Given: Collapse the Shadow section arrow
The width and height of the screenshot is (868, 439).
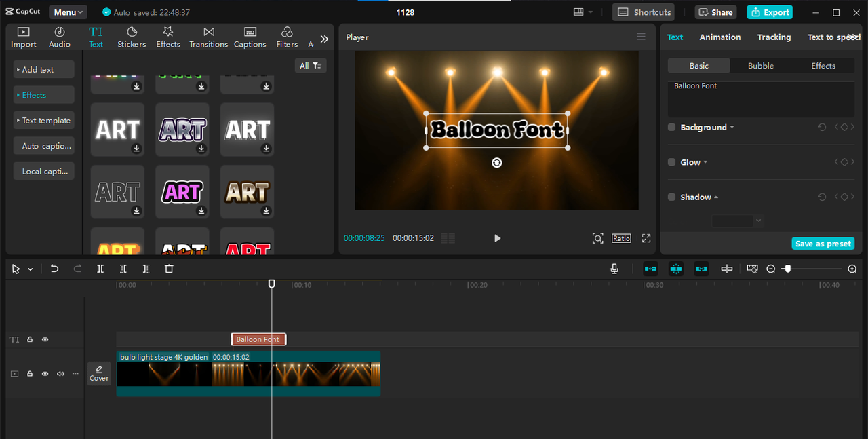Looking at the screenshot, I should (716, 197).
